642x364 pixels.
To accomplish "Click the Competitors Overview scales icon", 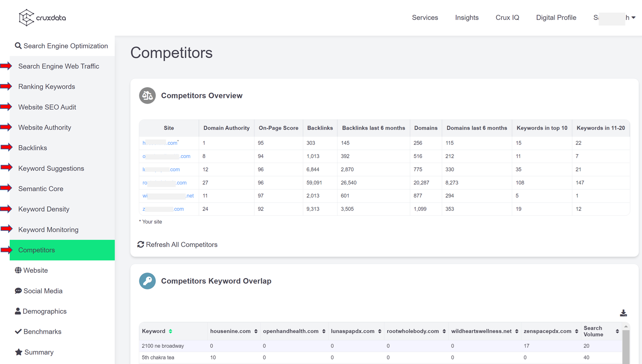I will point(147,95).
